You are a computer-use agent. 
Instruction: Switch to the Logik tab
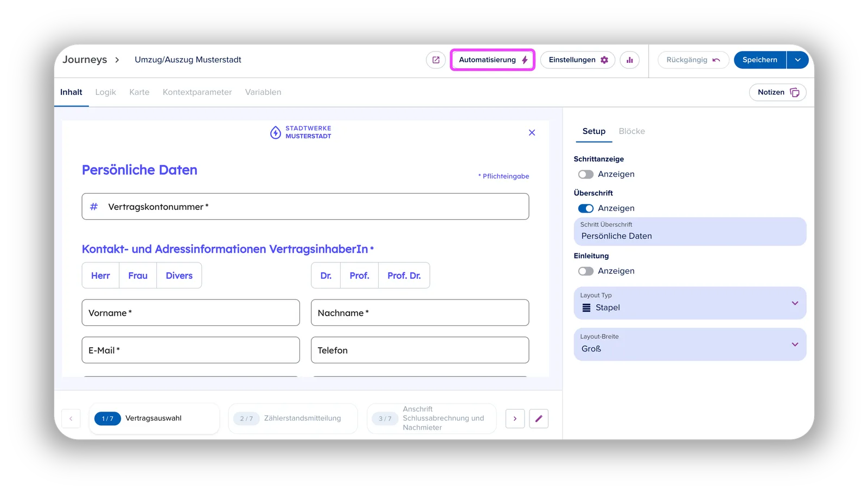106,92
